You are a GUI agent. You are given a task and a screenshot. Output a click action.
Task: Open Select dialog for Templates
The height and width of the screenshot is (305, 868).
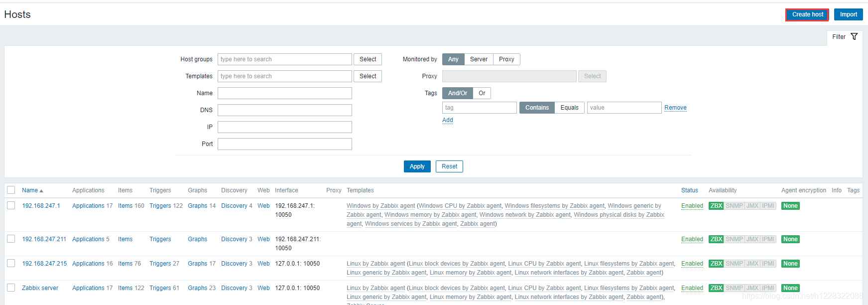click(x=368, y=76)
